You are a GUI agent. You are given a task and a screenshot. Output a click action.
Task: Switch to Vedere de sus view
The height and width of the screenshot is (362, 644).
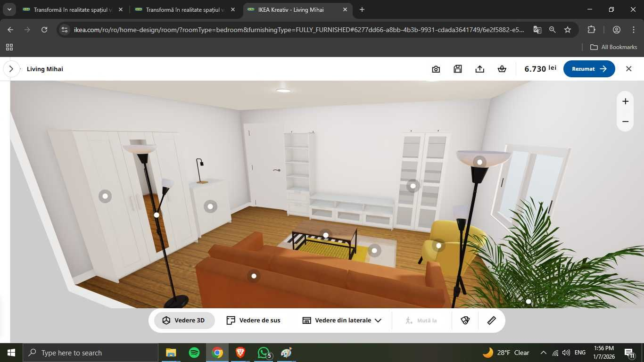pyautogui.click(x=253, y=321)
